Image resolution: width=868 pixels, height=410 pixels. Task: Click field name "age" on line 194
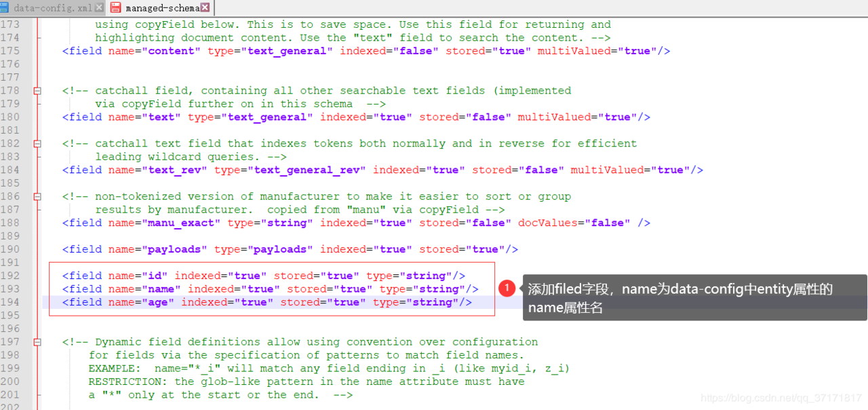point(158,302)
